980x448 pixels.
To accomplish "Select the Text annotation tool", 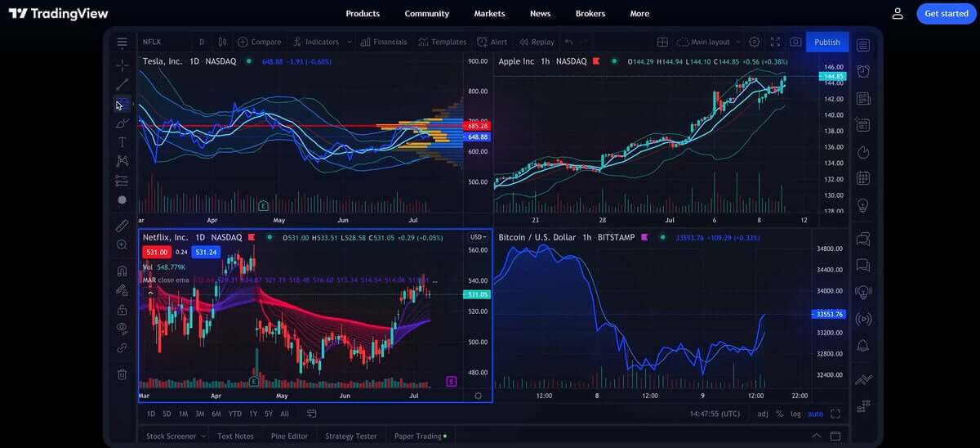I will 122,142.
